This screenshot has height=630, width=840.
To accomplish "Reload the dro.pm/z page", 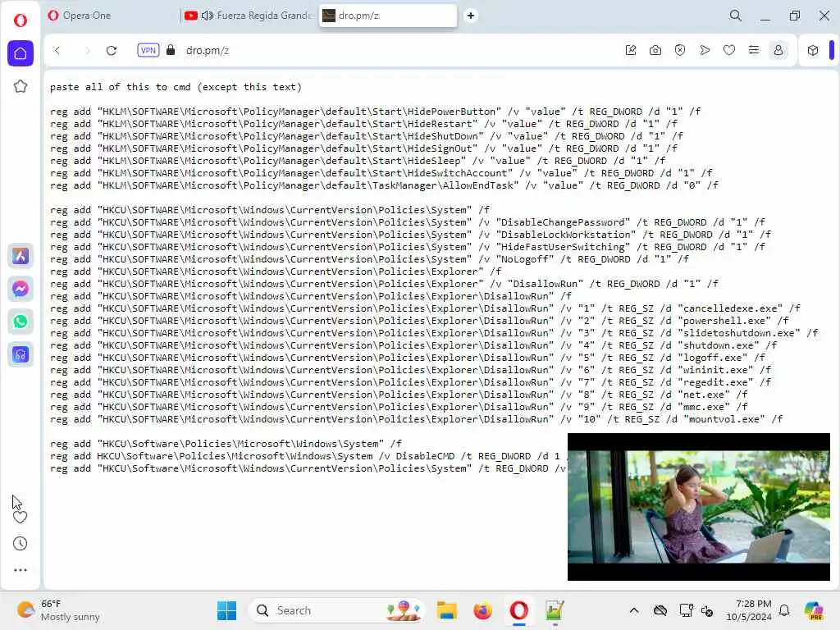I will click(112, 50).
